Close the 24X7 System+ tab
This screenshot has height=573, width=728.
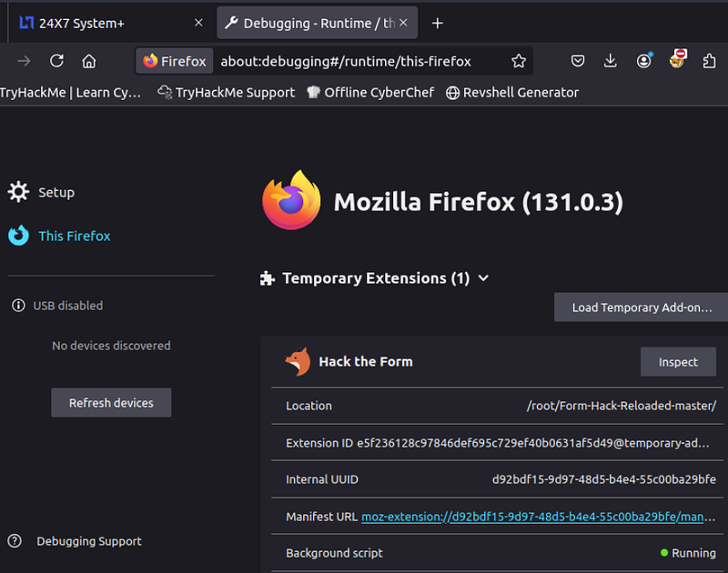[x=198, y=23]
